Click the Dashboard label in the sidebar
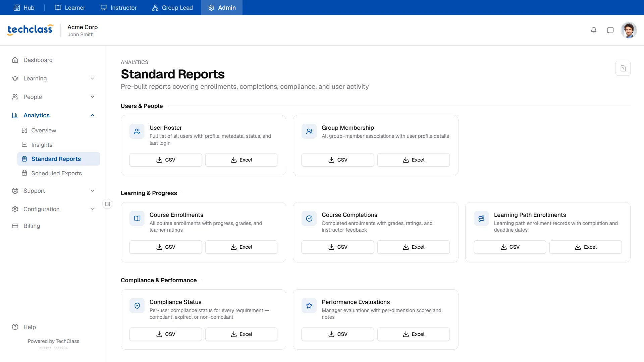The width and height of the screenshot is (644, 362). click(38, 60)
